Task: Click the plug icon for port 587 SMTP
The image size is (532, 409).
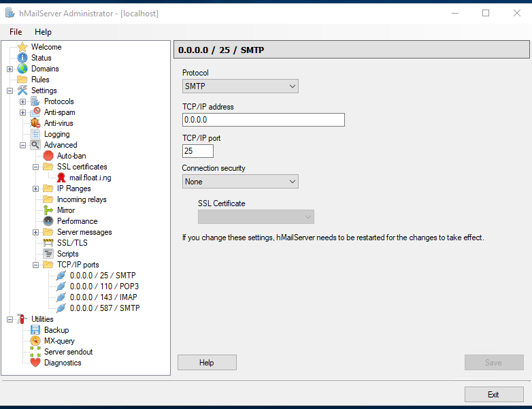Action: 61,308
